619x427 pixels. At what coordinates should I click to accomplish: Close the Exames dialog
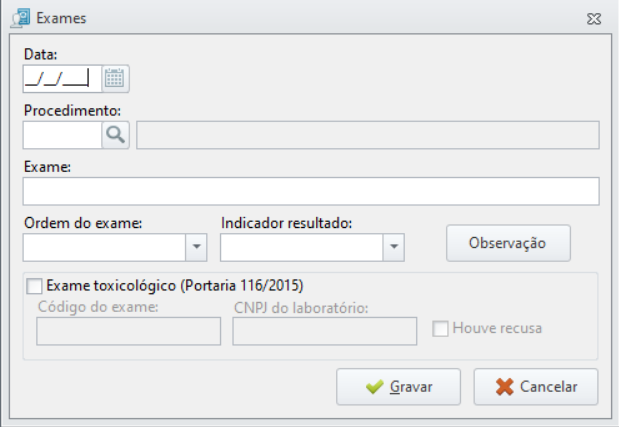pyautogui.click(x=594, y=19)
